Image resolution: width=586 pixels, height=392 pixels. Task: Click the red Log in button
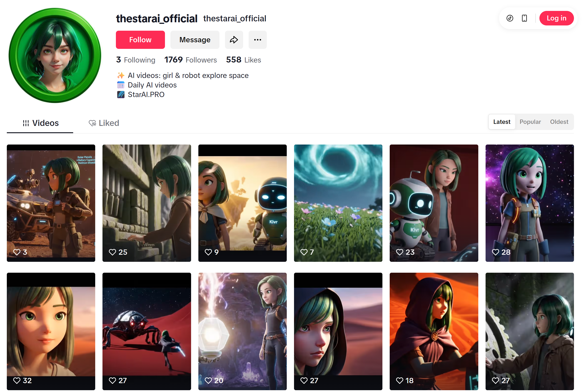pos(556,18)
